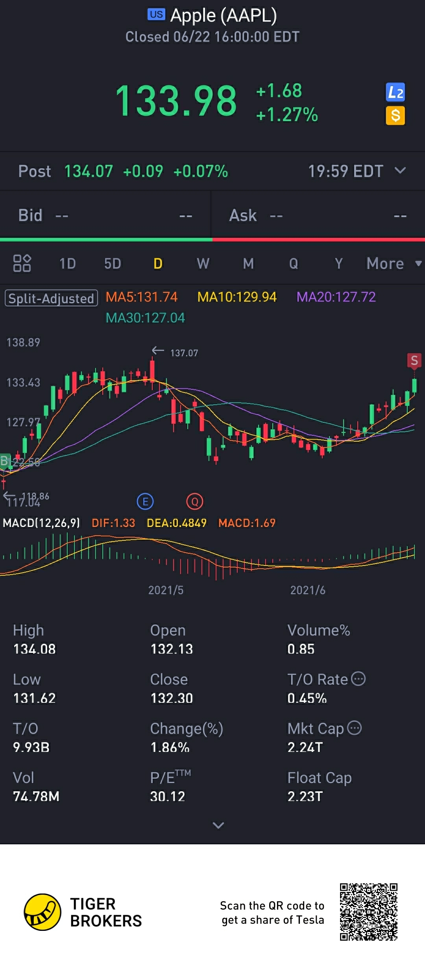The image size is (425, 980).
Task: Tap the Tiger Brokers logo
Action: [42, 912]
